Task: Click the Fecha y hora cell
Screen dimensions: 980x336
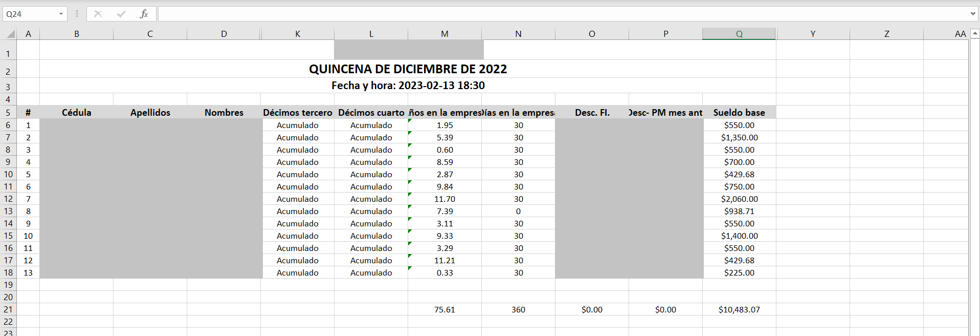Action: pyautogui.click(x=408, y=86)
